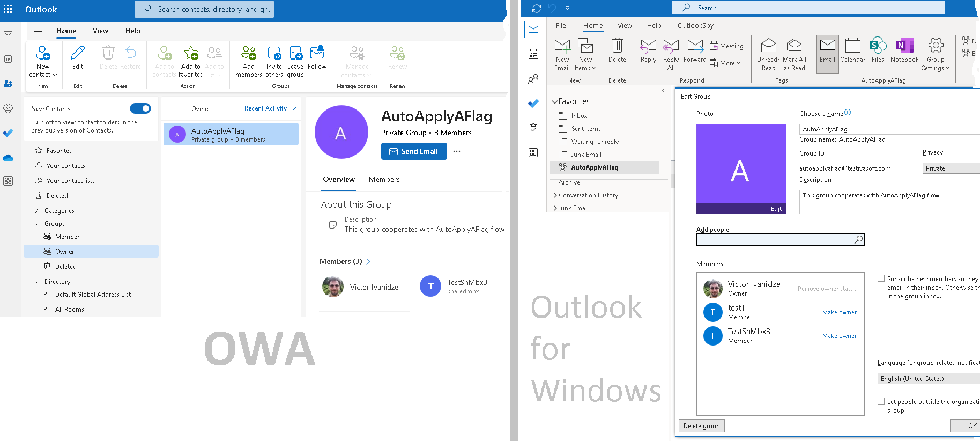Check Subscribe new members checkbox

click(x=881, y=278)
